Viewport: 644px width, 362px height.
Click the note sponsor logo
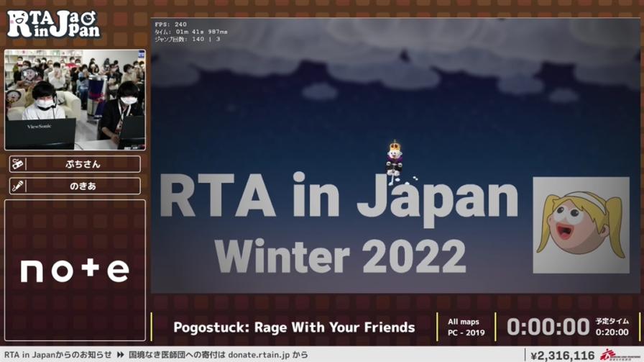tap(75, 271)
